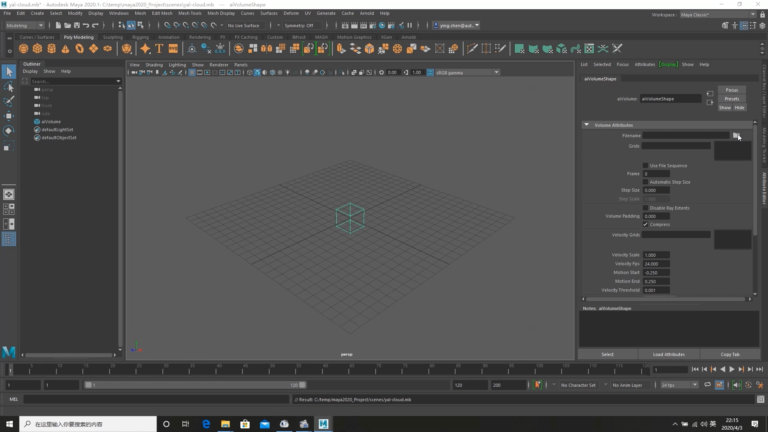This screenshot has width=768, height=432.
Task: Collapse the Volume Attributes section
Action: tap(586, 125)
